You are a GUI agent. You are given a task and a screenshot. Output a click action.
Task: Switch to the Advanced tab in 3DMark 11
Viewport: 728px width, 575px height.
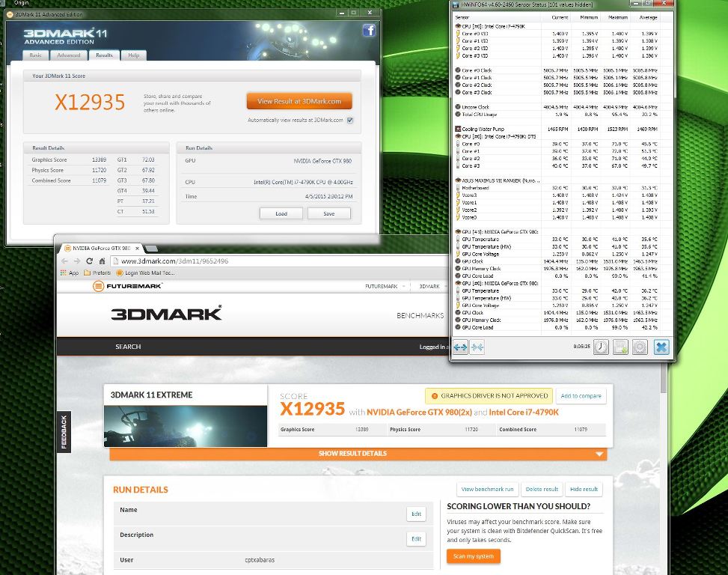tap(69, 55)
